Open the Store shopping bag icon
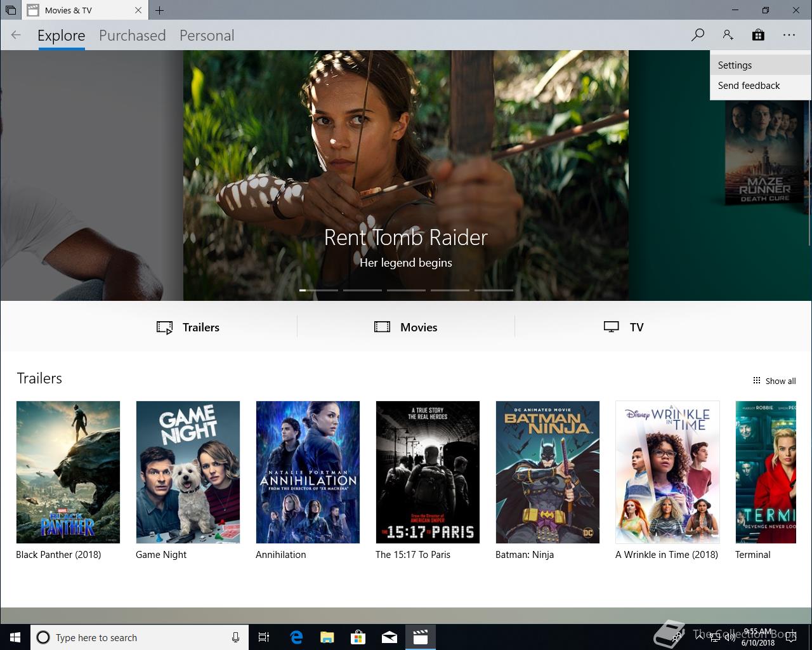Screen dimensions: 812x650 click(758, 35)
